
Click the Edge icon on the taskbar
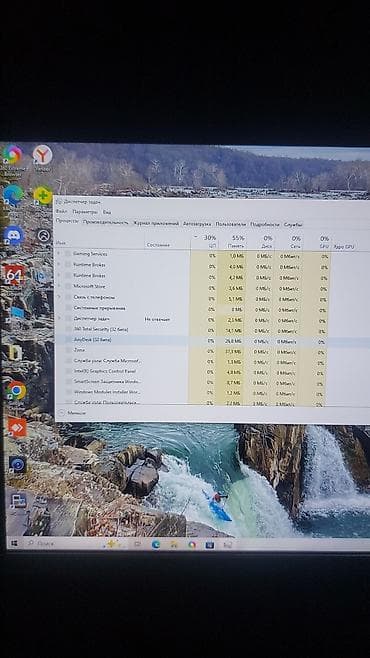coord(156,545)
